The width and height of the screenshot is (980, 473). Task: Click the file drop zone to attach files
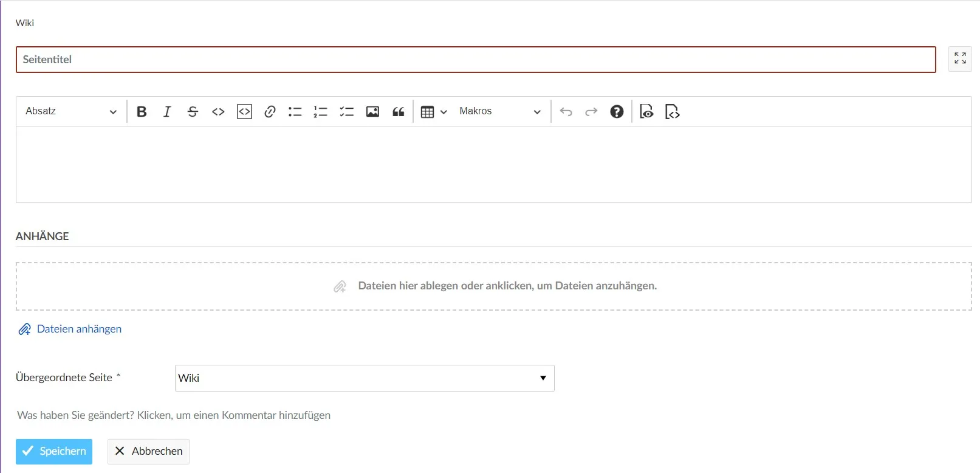493,286
